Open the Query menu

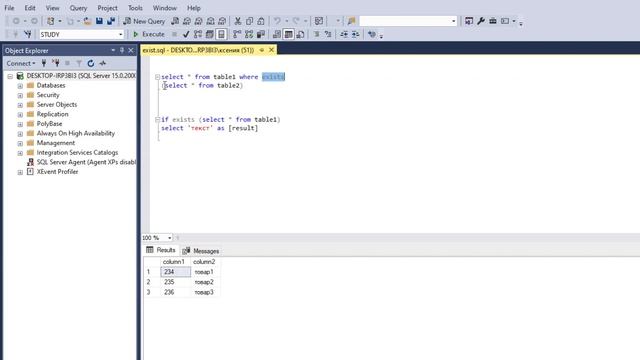78,8
